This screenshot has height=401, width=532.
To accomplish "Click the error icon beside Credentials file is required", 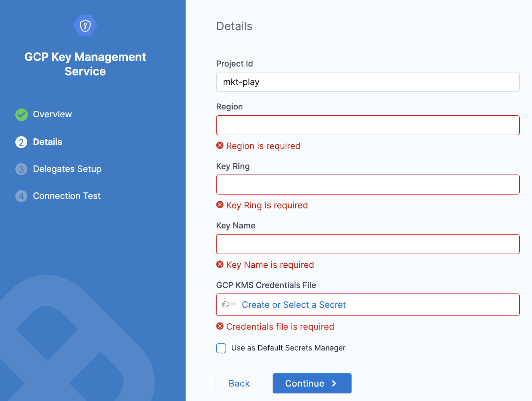I will tap(219, 326).
